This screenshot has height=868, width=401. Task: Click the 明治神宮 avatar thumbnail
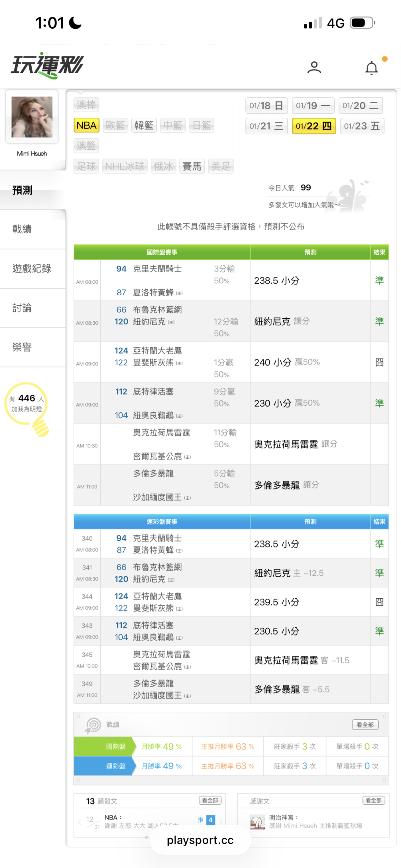(258, 822)
